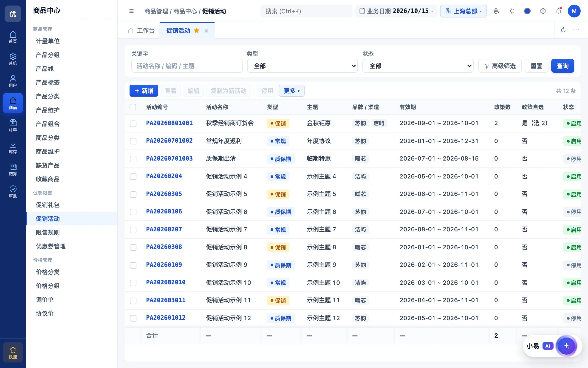588x368 pixels.
Task: Open the notification bell
Action: point(559,11)
